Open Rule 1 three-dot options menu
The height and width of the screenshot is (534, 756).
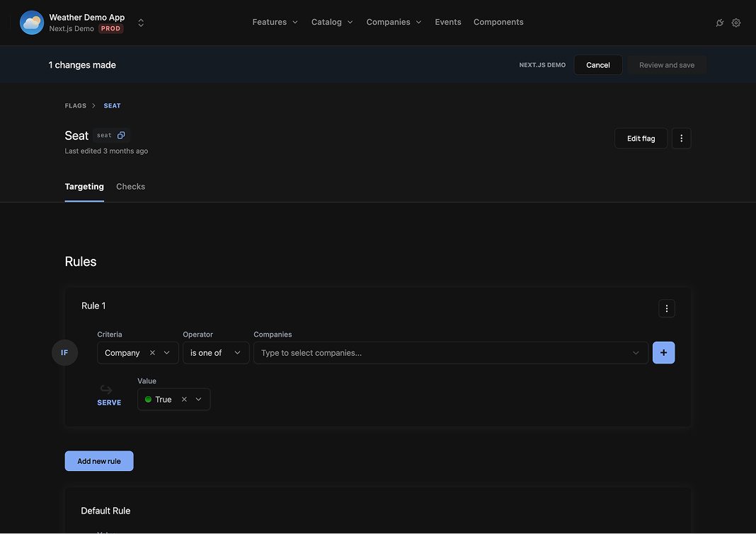(666, 308)
